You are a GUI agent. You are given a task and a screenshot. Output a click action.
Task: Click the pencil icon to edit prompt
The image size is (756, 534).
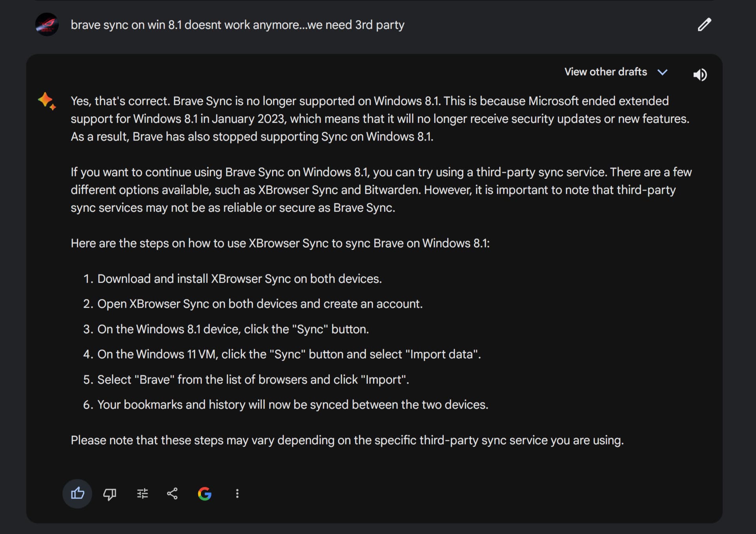[x=704, y=24]
